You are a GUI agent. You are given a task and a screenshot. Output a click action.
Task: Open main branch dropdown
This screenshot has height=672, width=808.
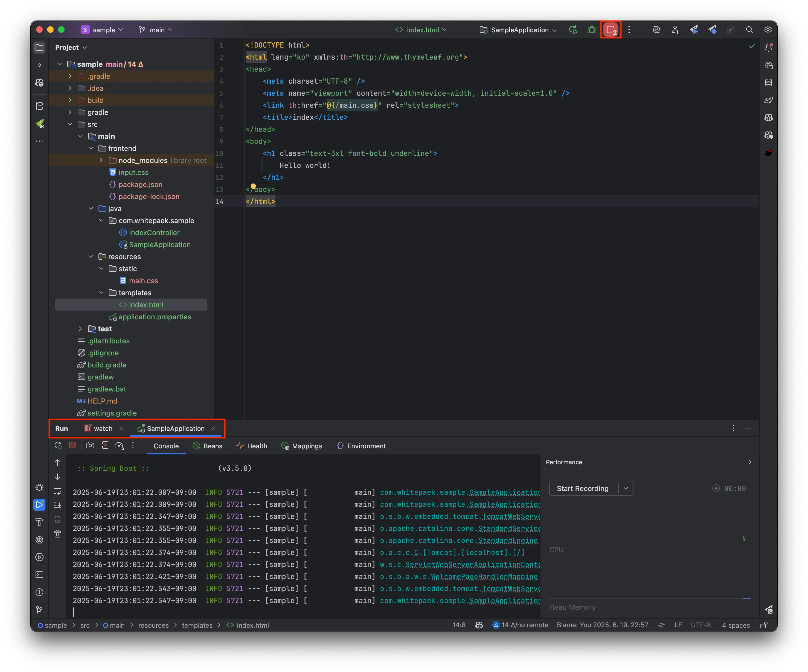(155, 30)
